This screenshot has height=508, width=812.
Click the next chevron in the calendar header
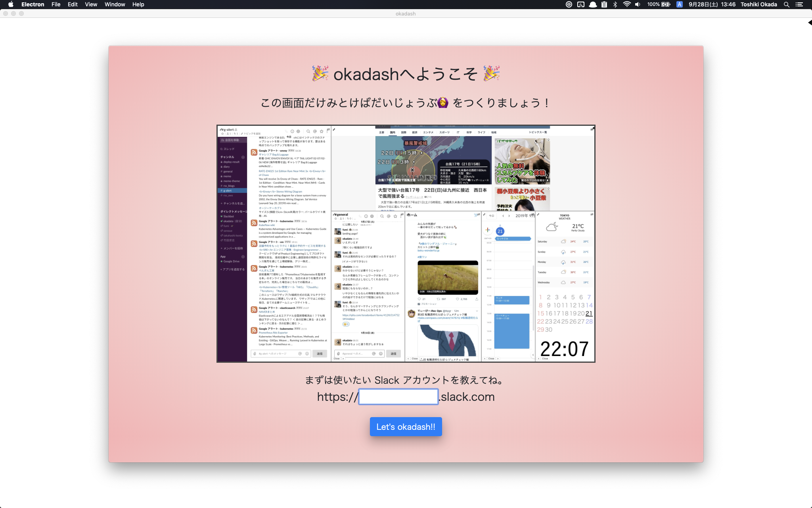point(509,216)
